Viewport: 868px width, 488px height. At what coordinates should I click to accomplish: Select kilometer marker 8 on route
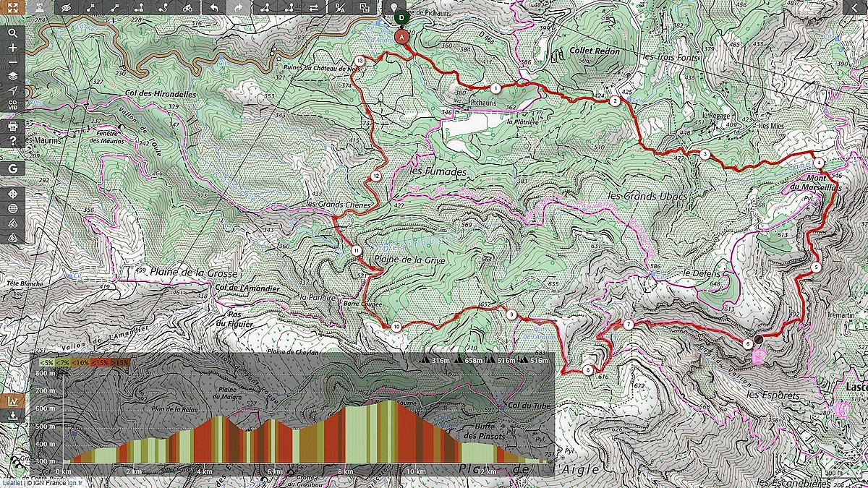[588, 371]
